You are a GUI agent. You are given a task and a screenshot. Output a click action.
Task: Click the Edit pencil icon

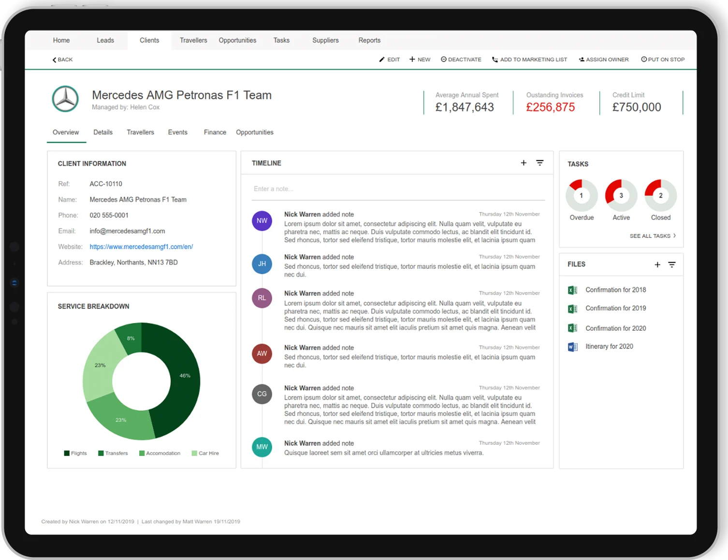tap(382, 59)
